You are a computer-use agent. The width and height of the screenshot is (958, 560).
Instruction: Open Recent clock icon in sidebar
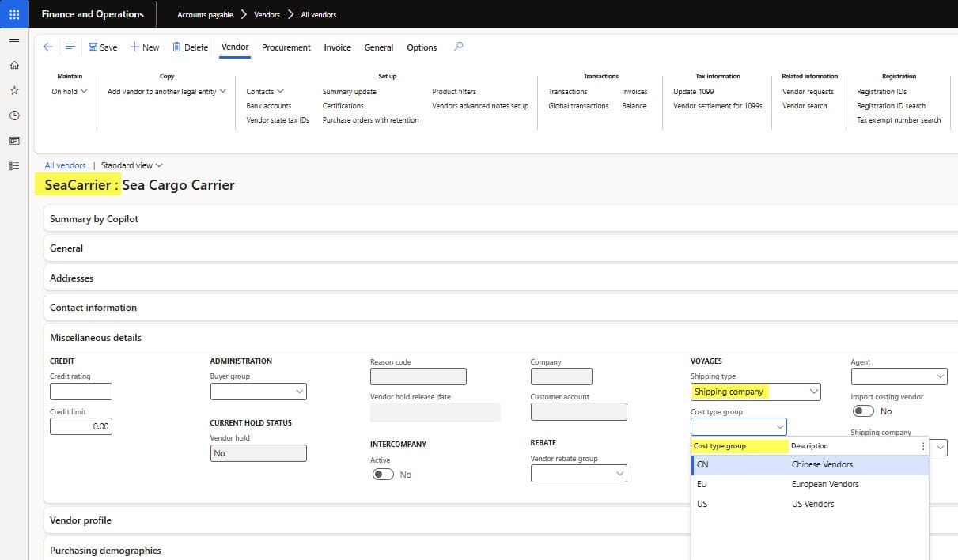coord(14,115)
